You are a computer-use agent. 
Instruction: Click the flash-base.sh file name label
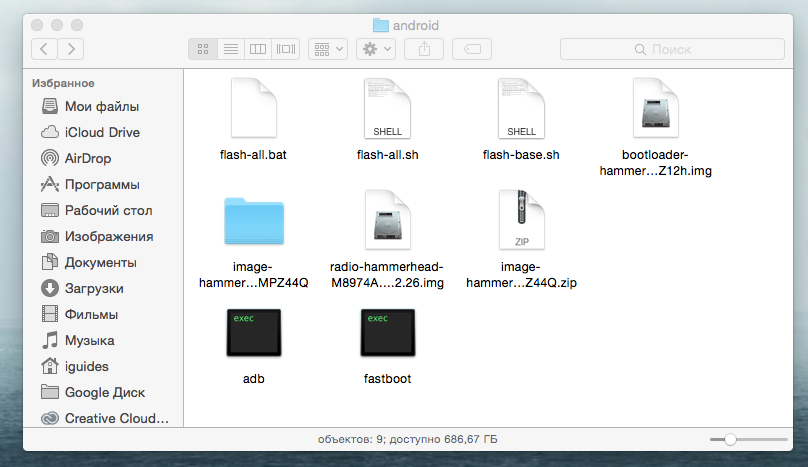click(521, 155)
